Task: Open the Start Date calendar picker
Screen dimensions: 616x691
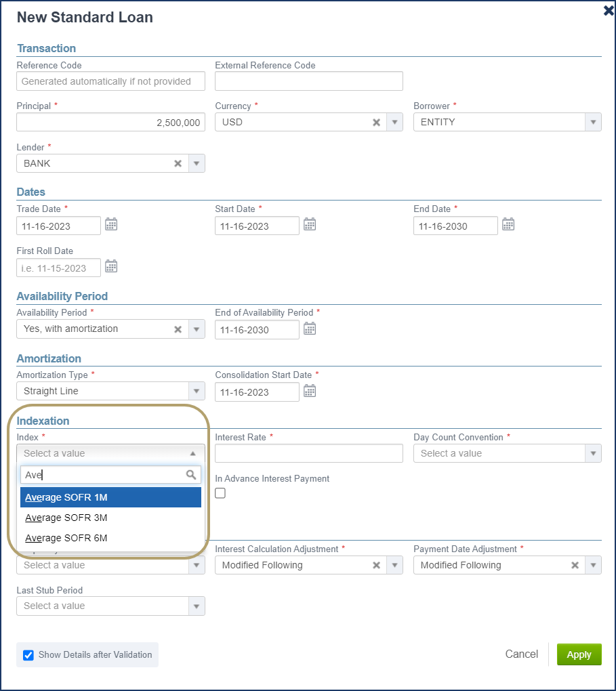Action: pyautogui.click(x=310, y=224)
